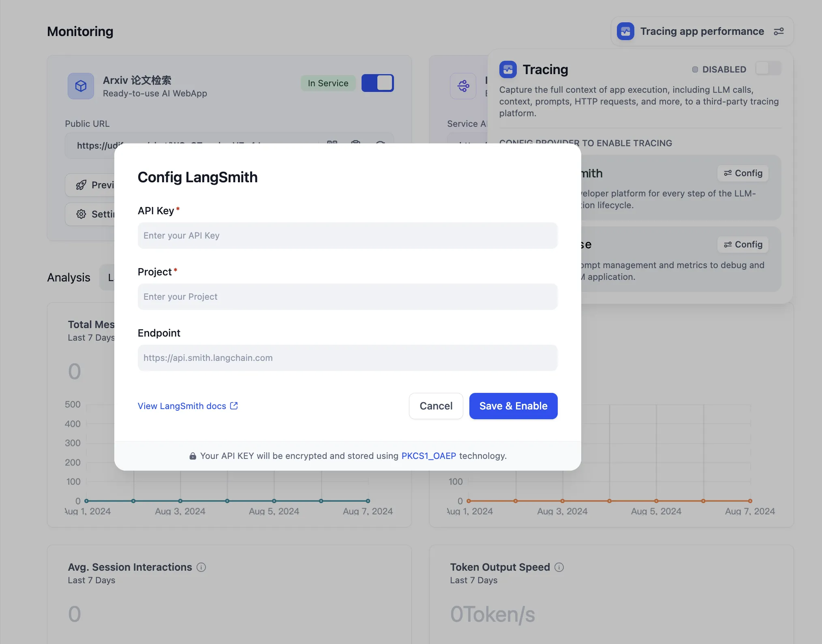Click Token Output Speed info icon
Screen dimensions: 822x644
559,567
